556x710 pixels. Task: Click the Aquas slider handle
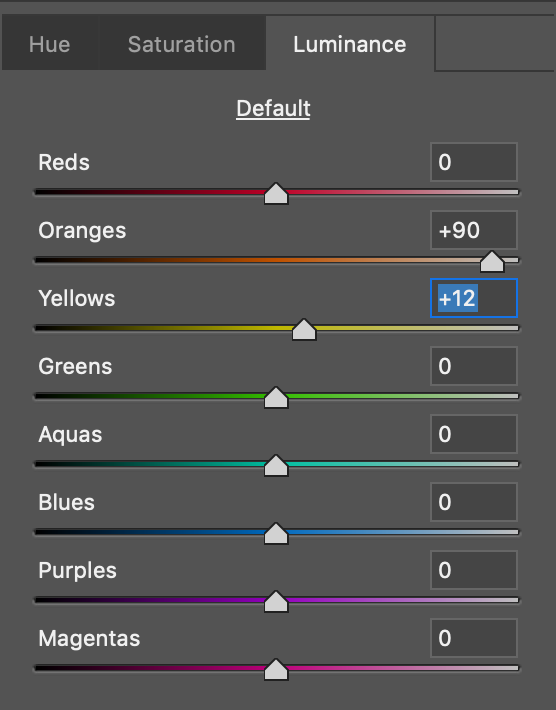tap(276, 465)
